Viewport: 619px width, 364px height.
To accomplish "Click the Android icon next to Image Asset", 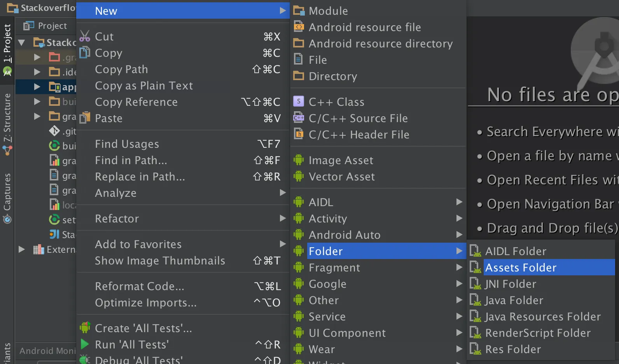I will point(299,160).
